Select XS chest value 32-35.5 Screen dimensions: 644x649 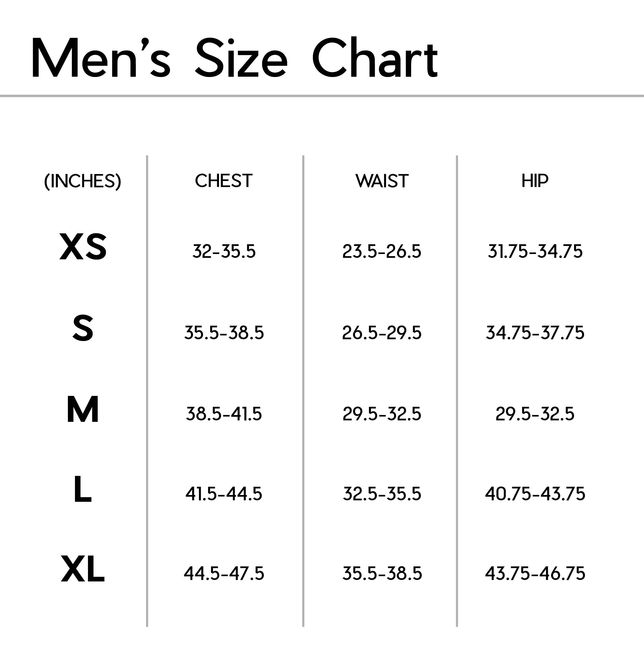[x=224, y=251]
